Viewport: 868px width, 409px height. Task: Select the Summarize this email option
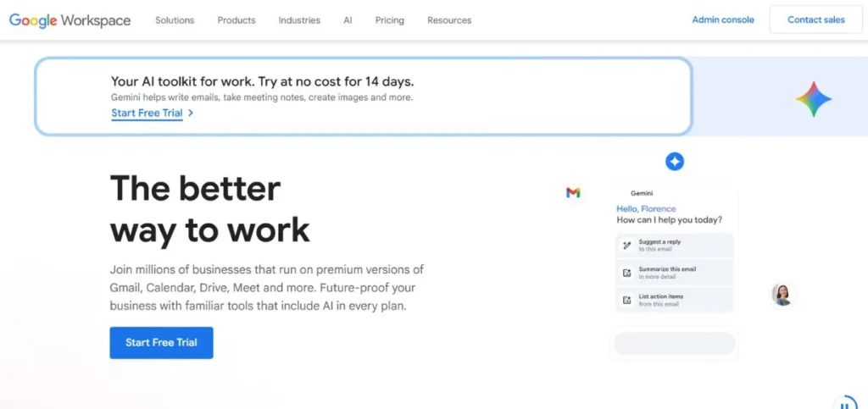tap(674, 273)
